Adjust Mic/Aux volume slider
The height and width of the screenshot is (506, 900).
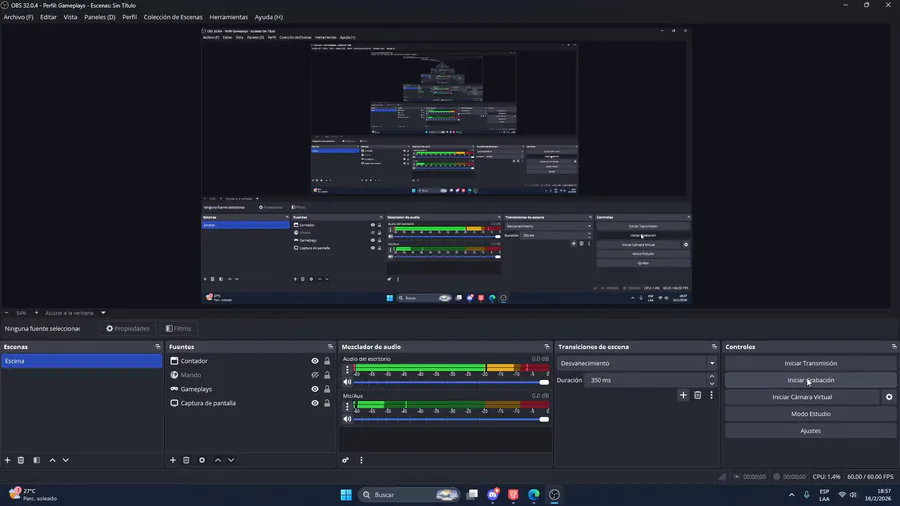click(x=451, y=419)
